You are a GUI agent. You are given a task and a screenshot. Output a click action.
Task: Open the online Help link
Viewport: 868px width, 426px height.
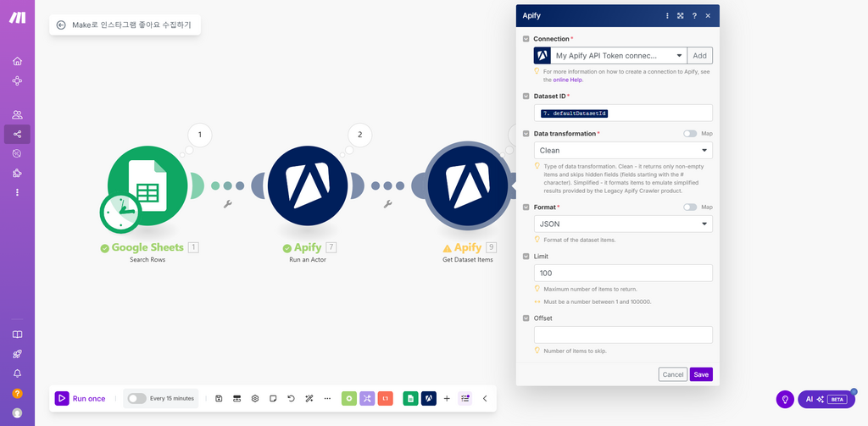pos(568,80)
